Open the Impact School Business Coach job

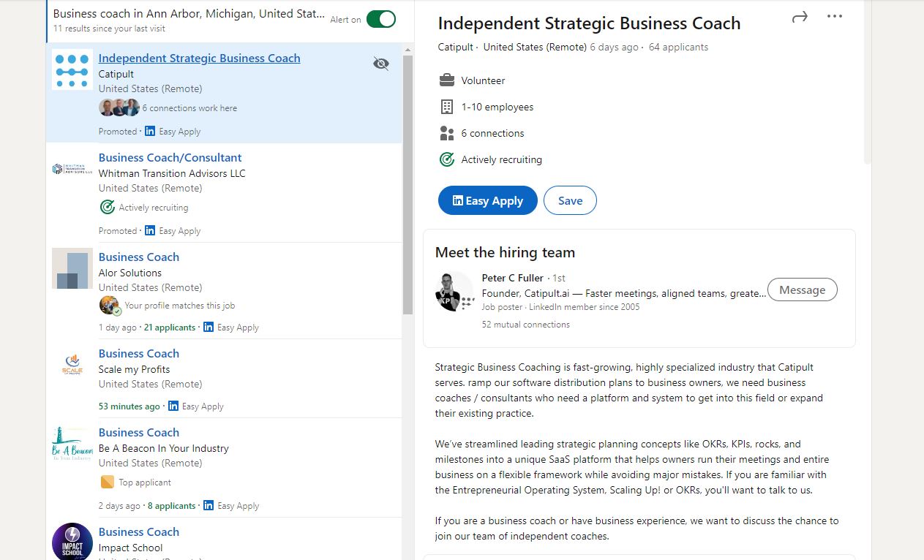pyautogui.click(x=139, y=532)
